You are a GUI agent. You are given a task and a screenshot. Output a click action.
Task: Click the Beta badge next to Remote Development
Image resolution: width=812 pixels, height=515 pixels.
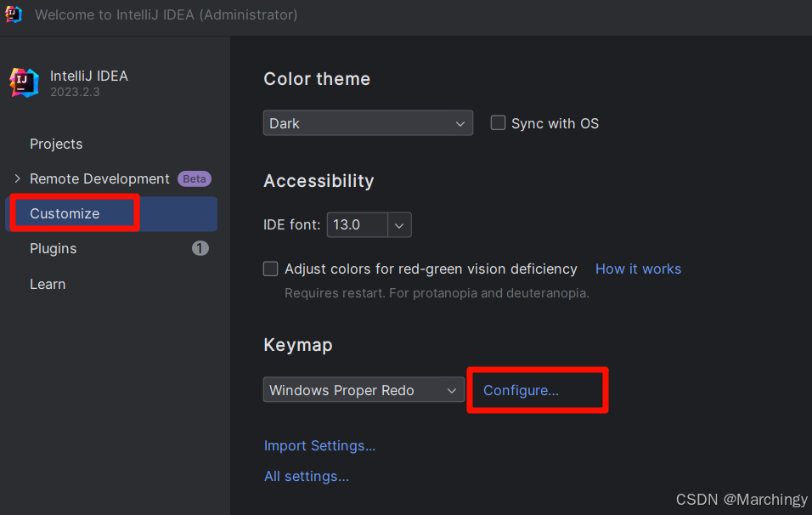tap(195, 178)
